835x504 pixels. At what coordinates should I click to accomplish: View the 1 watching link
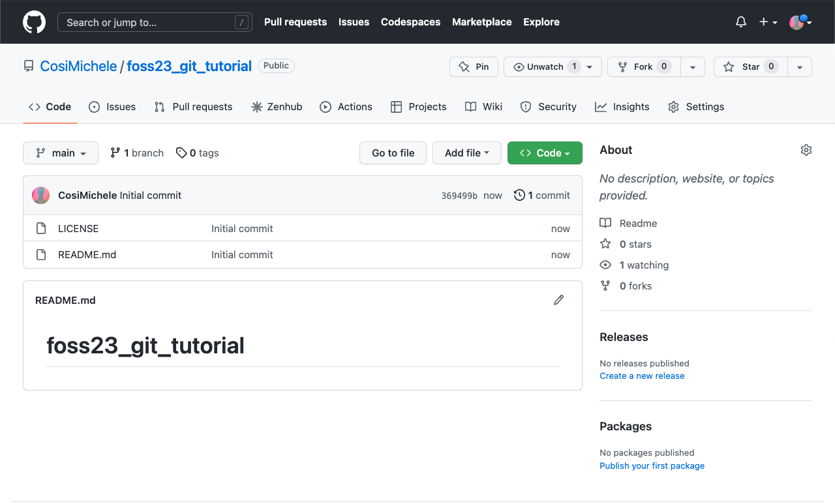635,265
